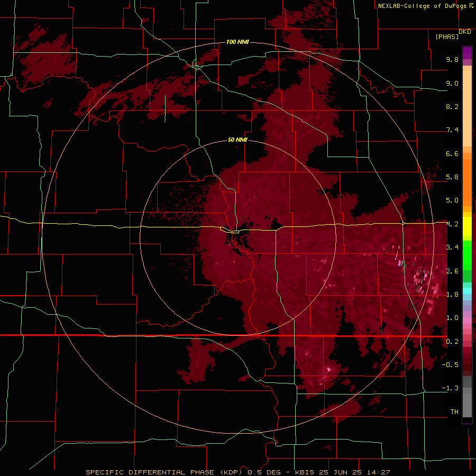Click the 6.6 value on the color scale

(452, 153)
